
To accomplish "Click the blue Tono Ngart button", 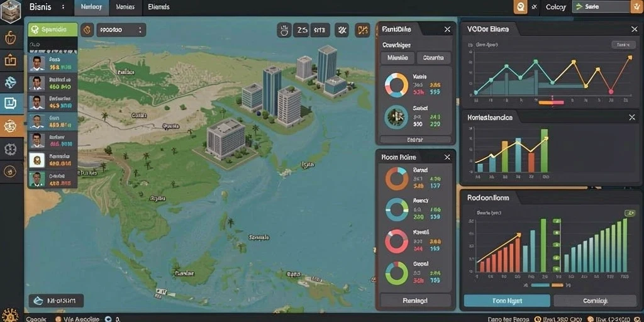I will [x=507, y=301].
